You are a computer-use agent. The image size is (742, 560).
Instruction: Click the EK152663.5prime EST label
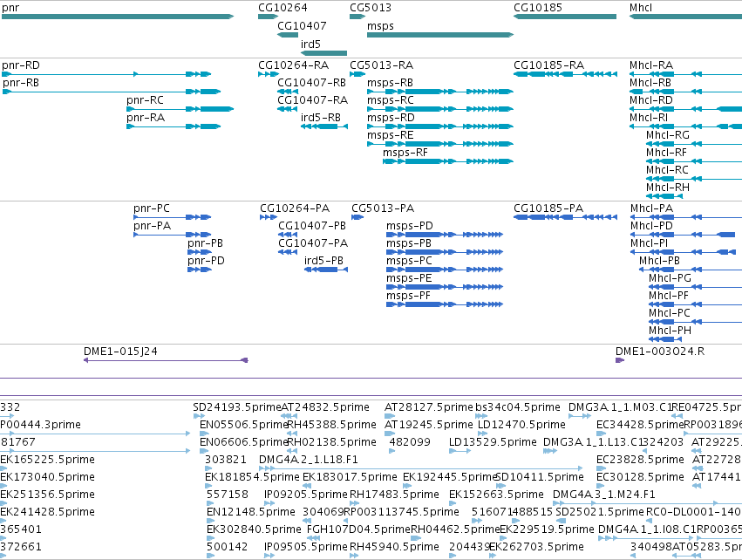496,495
